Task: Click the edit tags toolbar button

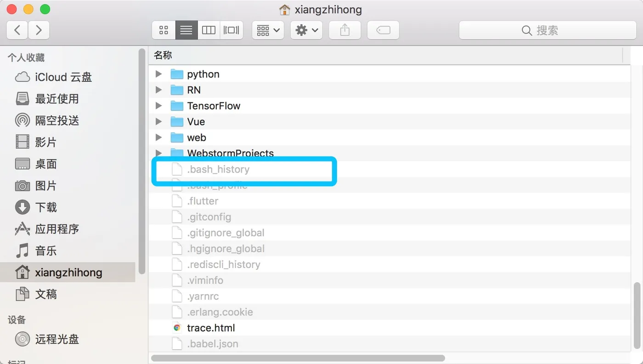Action: (x=383, y=30)
